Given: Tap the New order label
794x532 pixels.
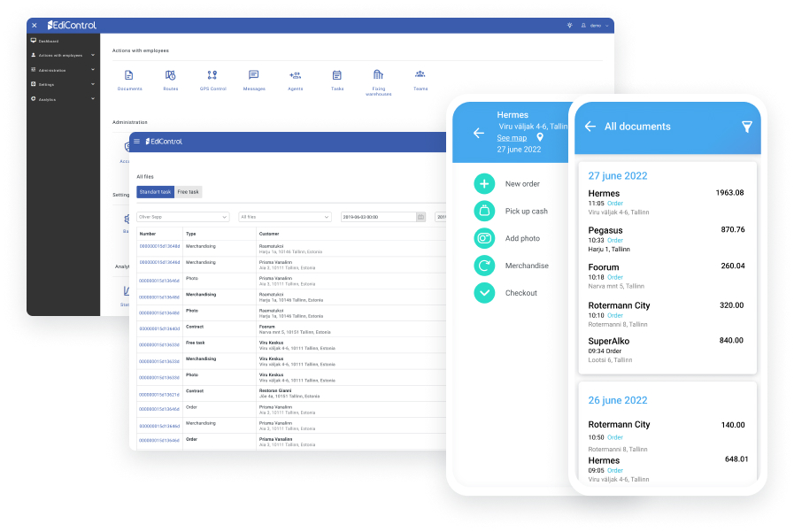Looking at the screenshot, I should pos(522,184).
